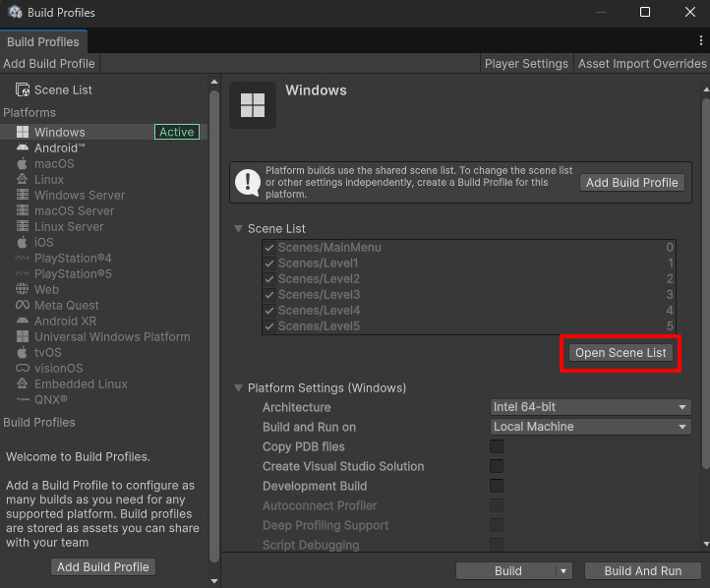Enable Create Visual Studio Solution checkbox
Viewport: 710px width, 588px height.
click(497, 466)
